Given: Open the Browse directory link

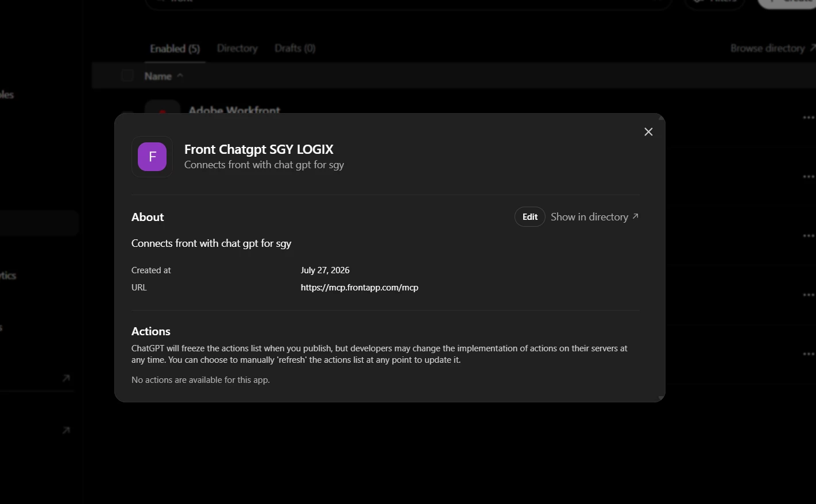Looking at the screenshot, I should point(772,48).
